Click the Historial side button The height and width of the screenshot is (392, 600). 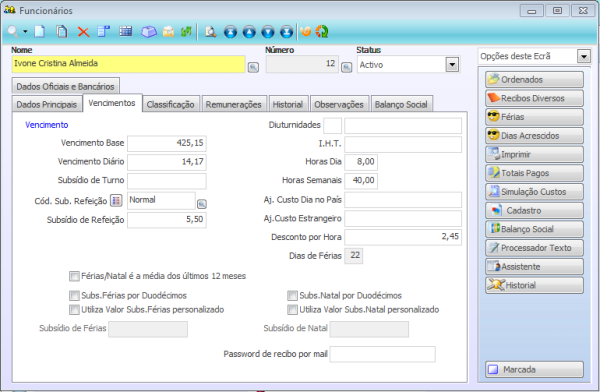click(534, 285)
